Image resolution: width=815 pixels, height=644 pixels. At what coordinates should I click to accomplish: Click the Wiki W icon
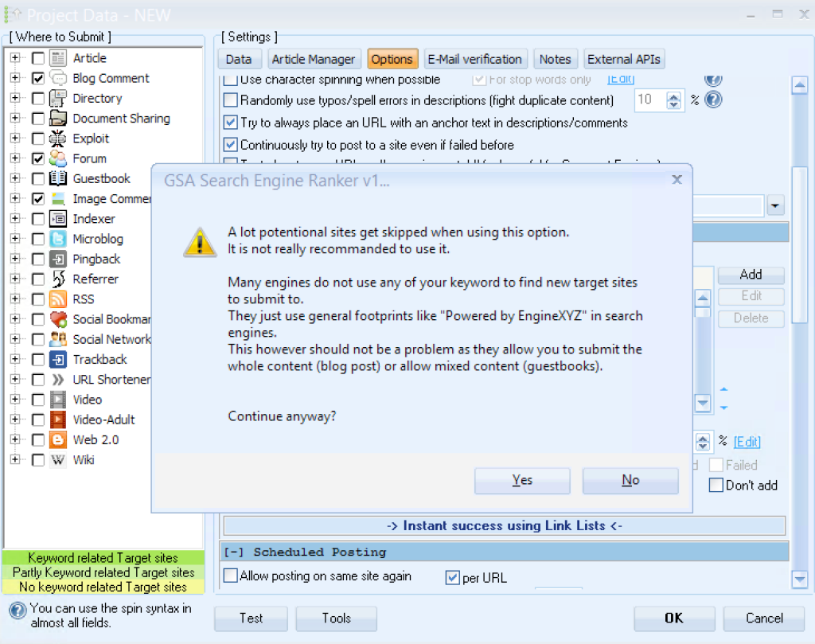pos(57,460)
